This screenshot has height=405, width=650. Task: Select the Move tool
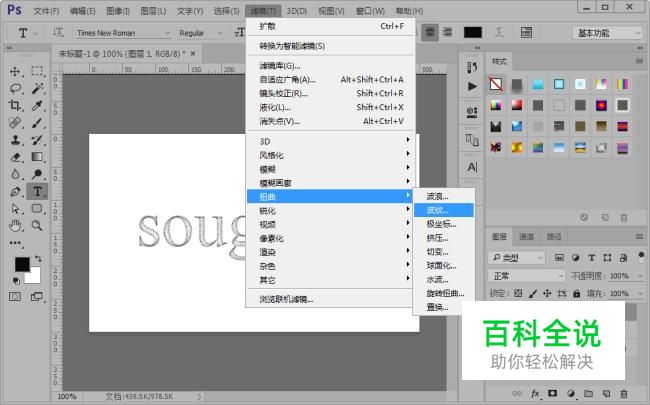point(15,71)
